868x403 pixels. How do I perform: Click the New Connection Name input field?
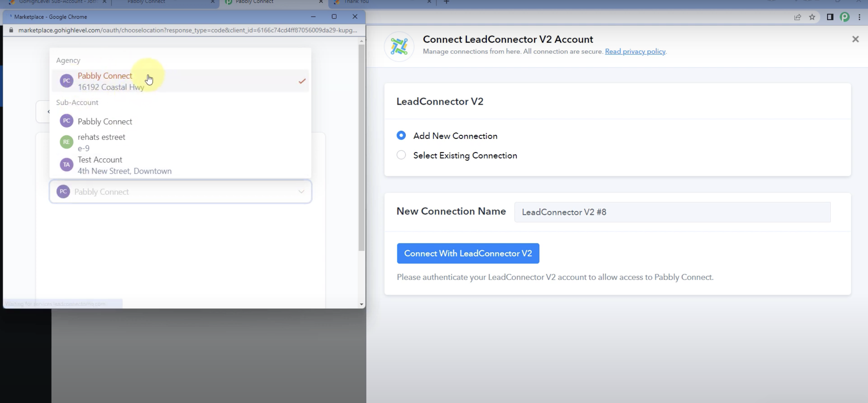click(672, 212)
